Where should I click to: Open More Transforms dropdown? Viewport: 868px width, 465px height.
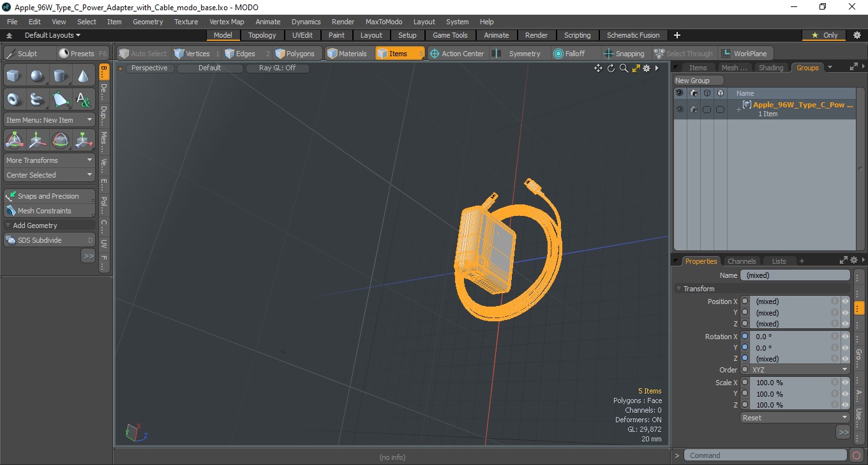50,160
